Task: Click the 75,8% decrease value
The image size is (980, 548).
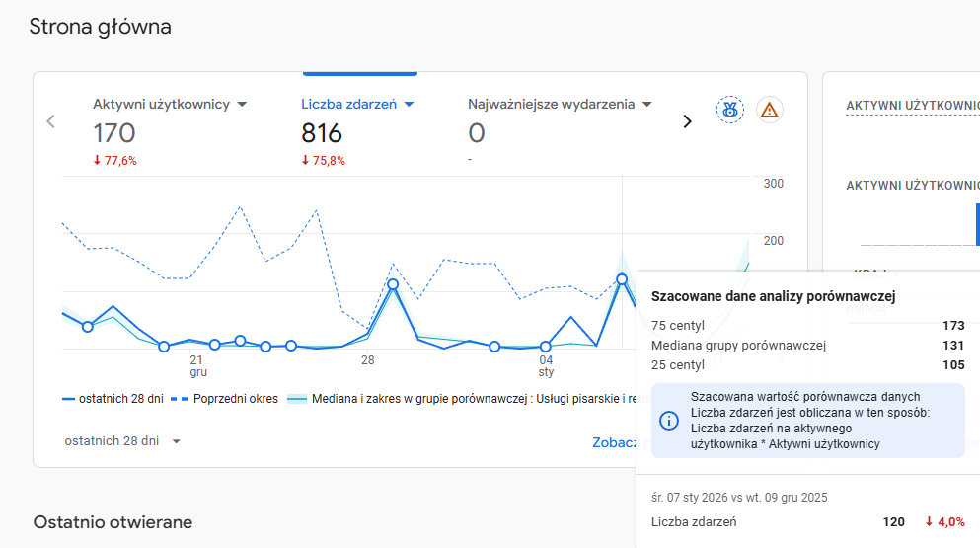Action: pos(323,161)
